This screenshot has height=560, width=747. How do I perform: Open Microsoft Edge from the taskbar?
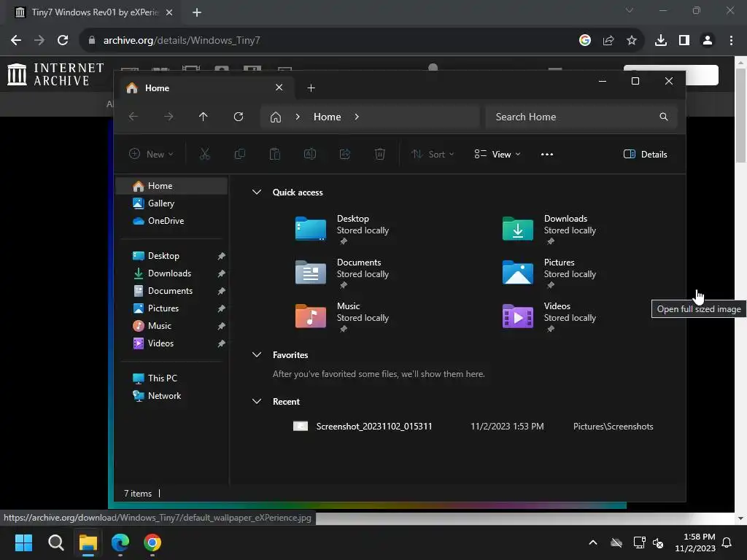(120, 542)
